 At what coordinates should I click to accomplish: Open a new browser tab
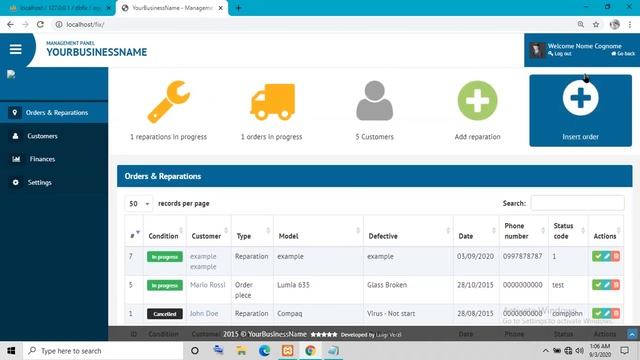point(238,8)
